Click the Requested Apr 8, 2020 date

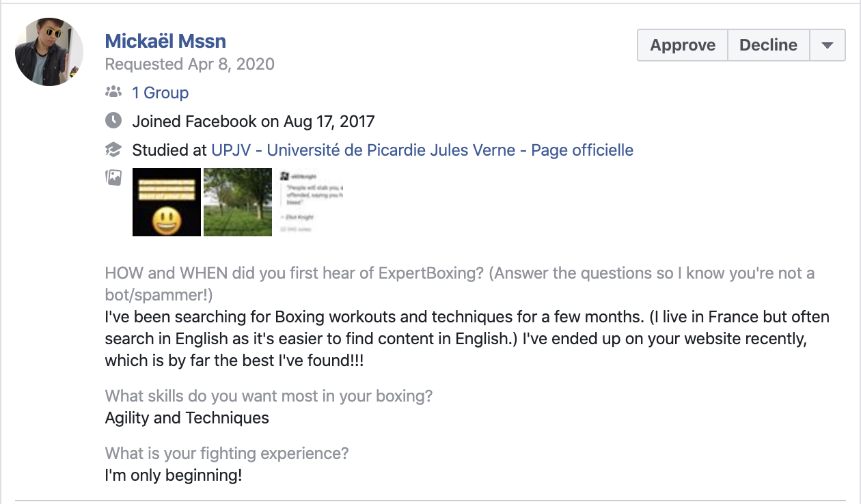pyautogui.click(x=190, y=64)
